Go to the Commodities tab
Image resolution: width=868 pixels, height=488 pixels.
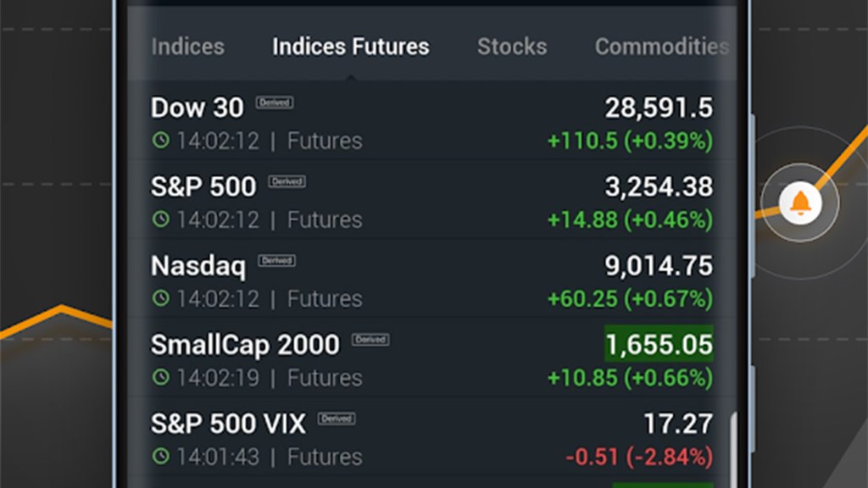point(661,47)
